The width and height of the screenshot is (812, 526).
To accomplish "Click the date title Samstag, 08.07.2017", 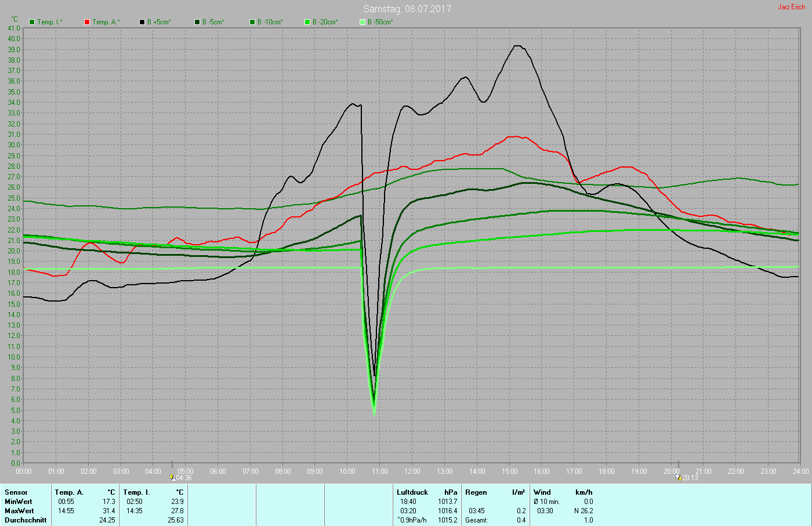I will [407, 9].
